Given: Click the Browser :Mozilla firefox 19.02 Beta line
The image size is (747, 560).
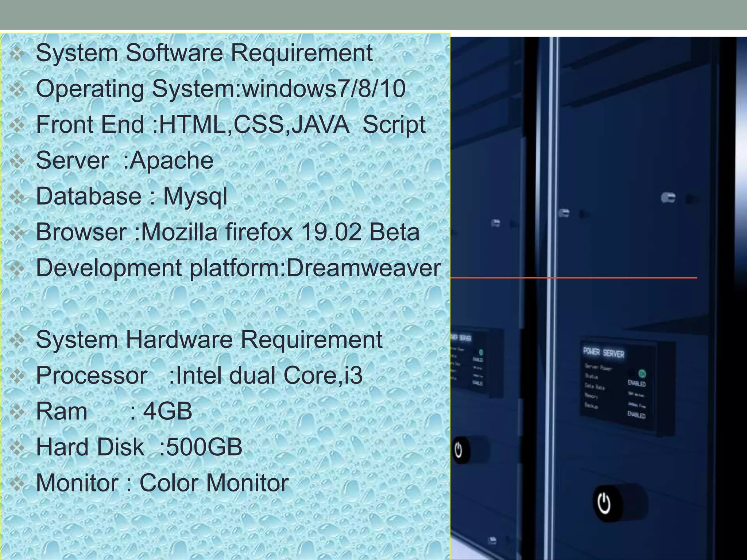Looking at the screenshot, I should (228, 232).
